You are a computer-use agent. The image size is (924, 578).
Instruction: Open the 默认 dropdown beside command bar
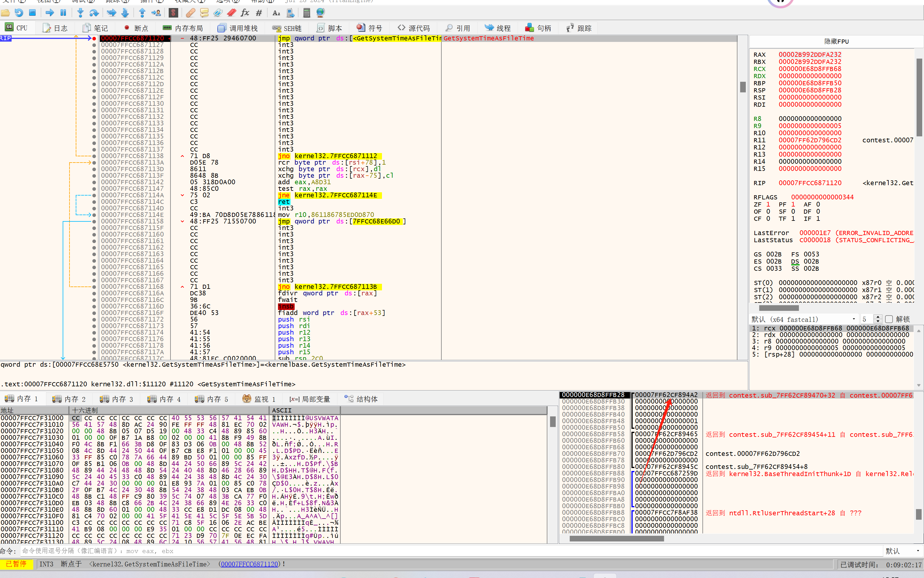[903, 551]
